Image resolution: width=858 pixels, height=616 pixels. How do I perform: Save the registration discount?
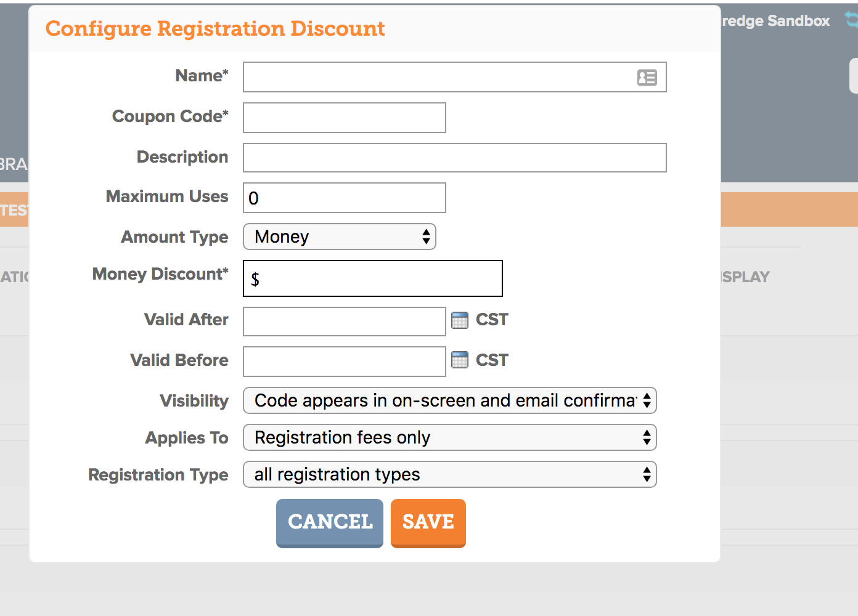tap(428, 523)
